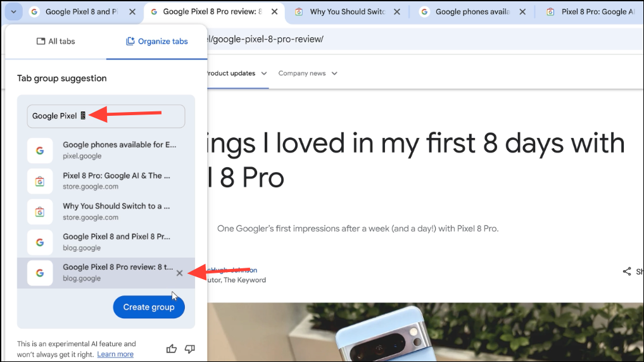Select Google Pixel 8 Pro review suggestion row
Screen dimensions: 644x362
tap(106, 273)
